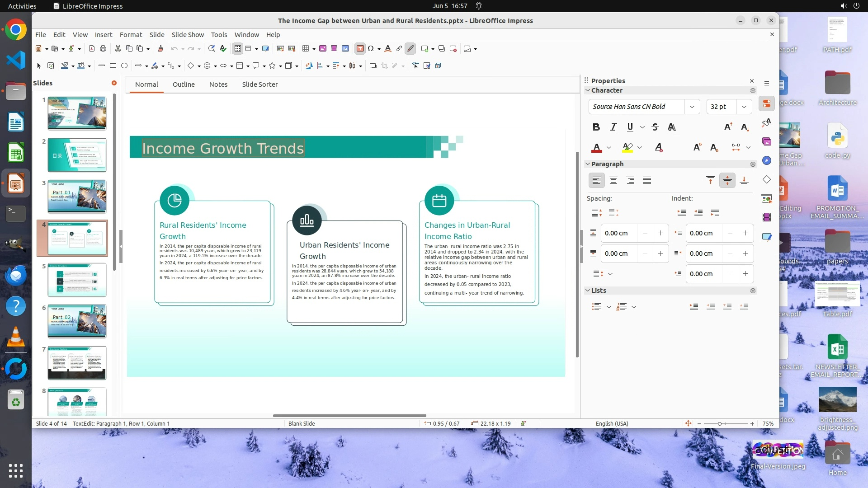Toggle Display Grid toolbar button

coord(238,49)
